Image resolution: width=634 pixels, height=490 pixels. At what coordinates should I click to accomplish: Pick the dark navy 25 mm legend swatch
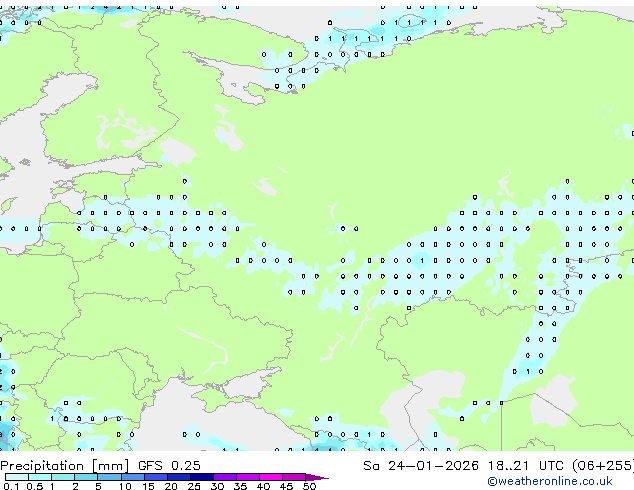point(202,477)
